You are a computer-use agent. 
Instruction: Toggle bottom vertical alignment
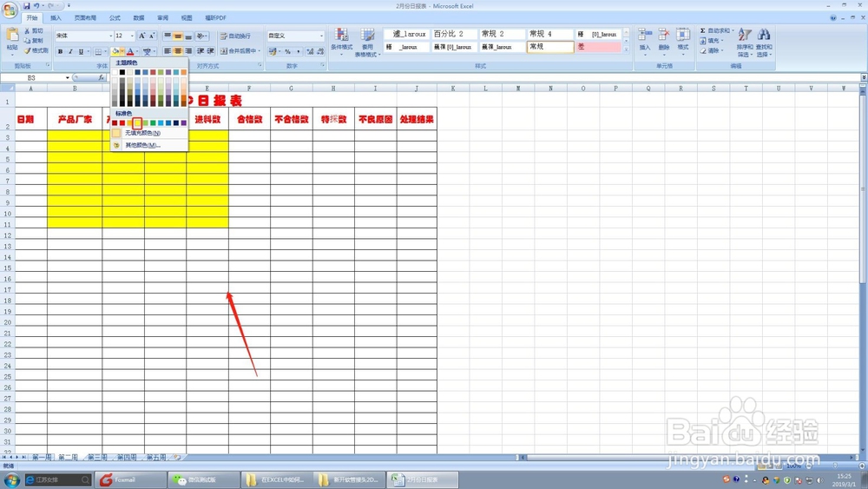188,36
